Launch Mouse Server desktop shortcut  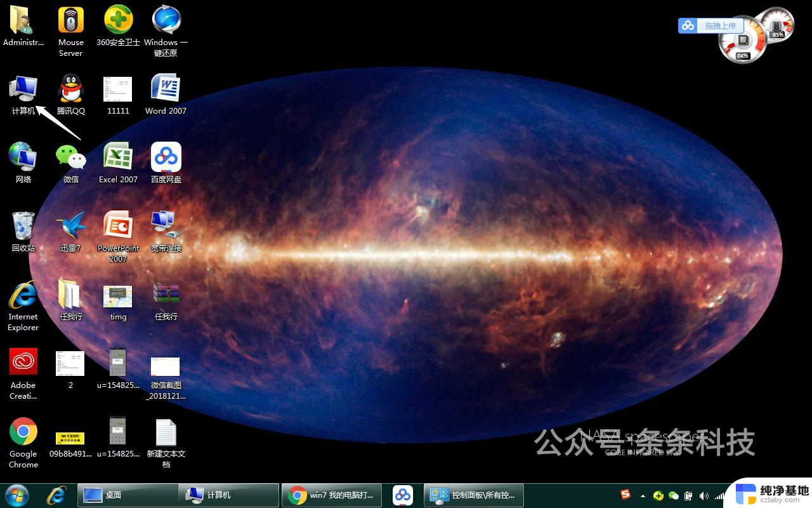pos(71,31)
